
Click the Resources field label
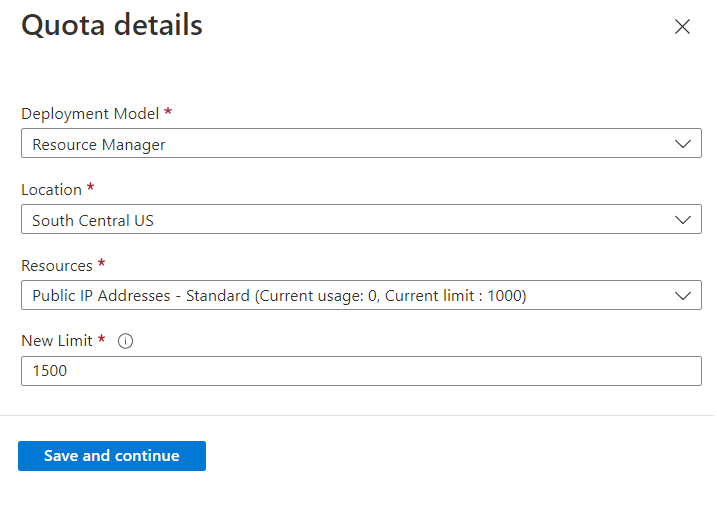pos(57,265)
